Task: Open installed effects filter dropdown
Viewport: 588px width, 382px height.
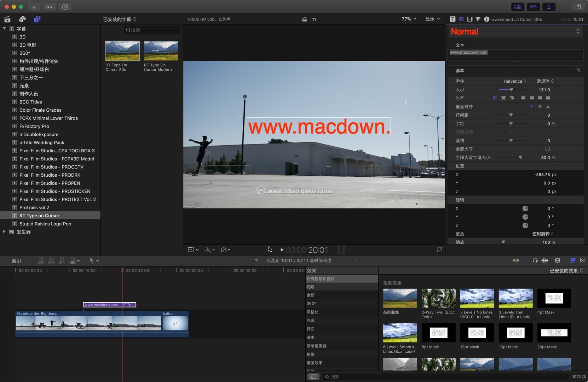Action: coord(566,271)
